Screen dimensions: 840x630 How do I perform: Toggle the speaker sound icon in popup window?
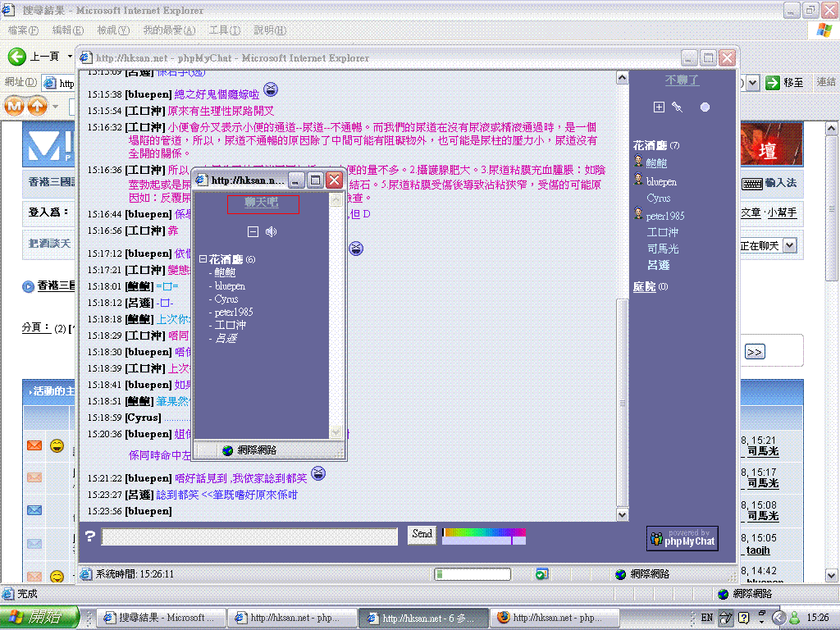271,231
